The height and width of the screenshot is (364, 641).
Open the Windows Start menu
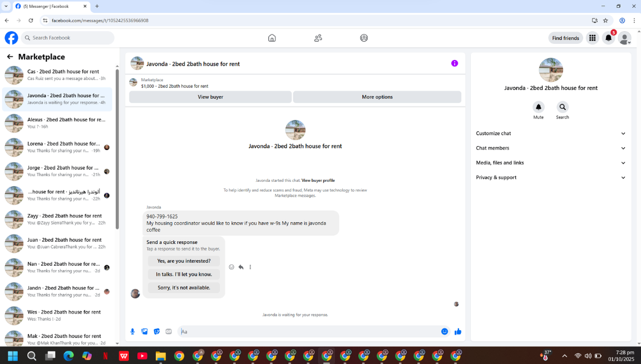click(x=13, y=356)
